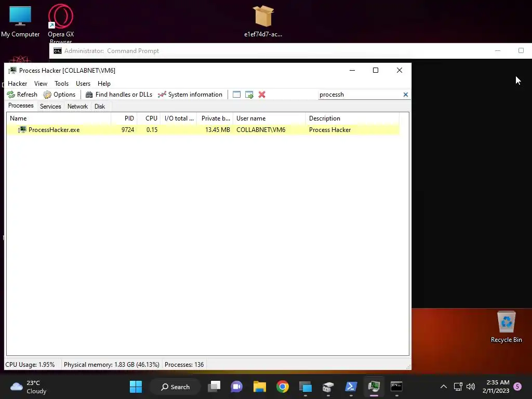Open the Chat app on the taskbar
The width and height of the screenshot is (532, 399).
pos(237,387)
